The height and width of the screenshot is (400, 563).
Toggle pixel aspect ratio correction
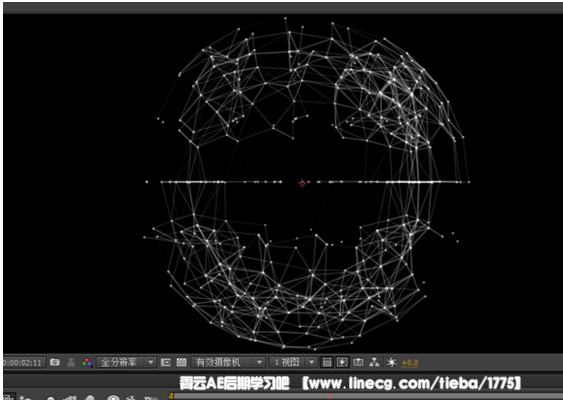pyautogui.click(x=327, y=362)
